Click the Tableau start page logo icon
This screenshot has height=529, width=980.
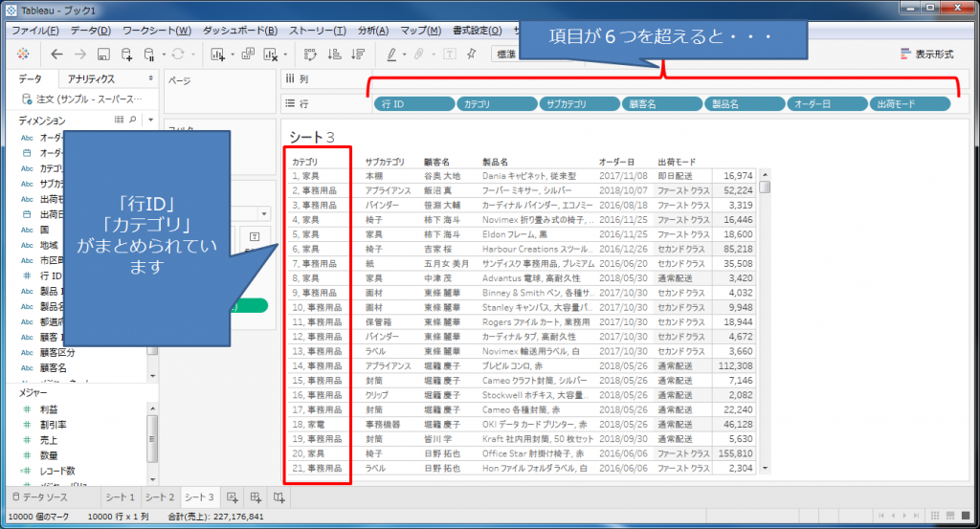[x=22, y=54]
